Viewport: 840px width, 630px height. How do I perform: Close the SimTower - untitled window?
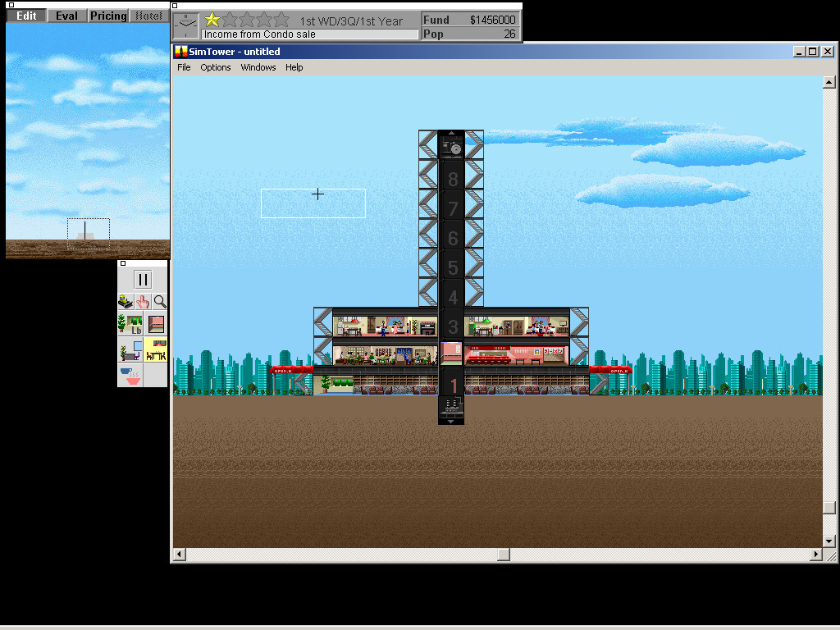click(828, 52)
